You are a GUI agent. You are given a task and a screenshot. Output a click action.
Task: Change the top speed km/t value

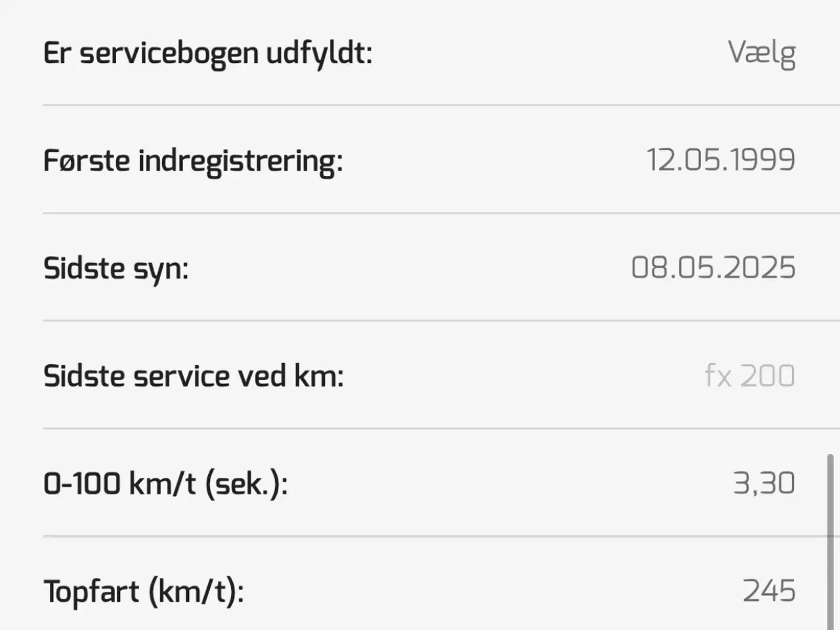(769, 591)
